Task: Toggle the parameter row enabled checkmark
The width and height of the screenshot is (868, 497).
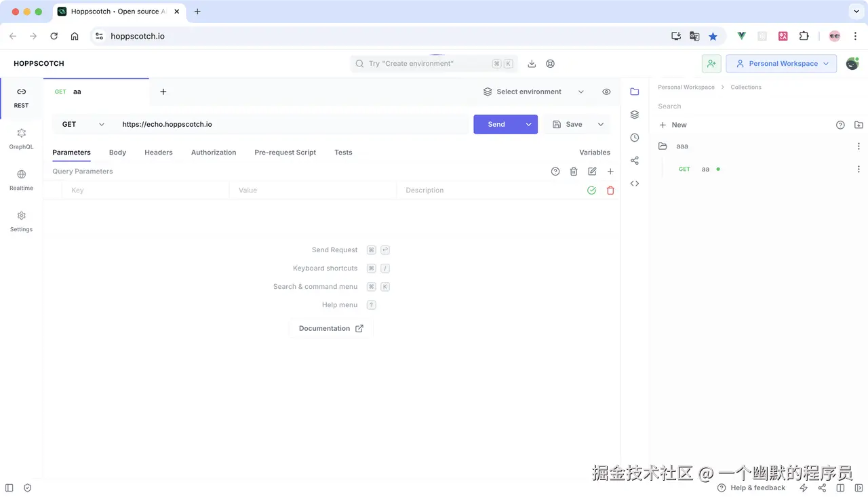Action: point(591,191)
